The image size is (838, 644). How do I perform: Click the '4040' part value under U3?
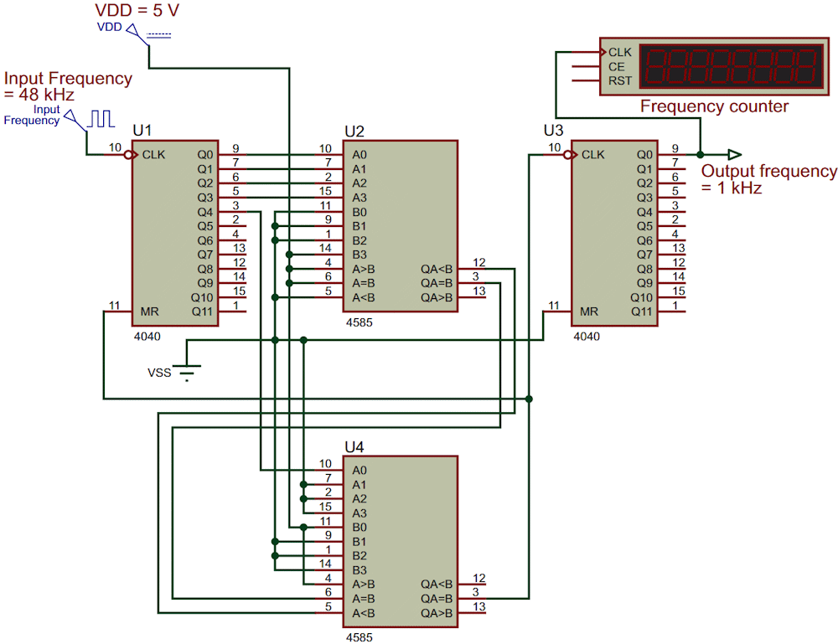(587, 337)
